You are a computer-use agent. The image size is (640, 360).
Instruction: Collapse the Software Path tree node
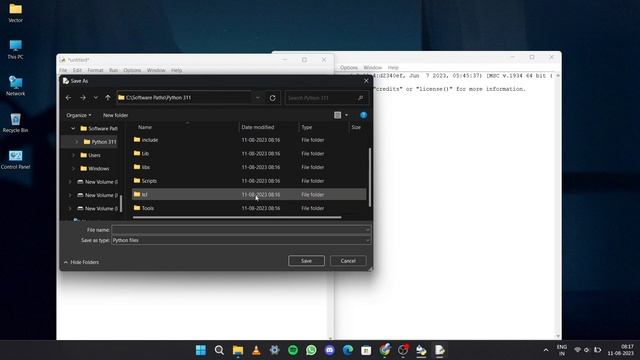point(73,129)
